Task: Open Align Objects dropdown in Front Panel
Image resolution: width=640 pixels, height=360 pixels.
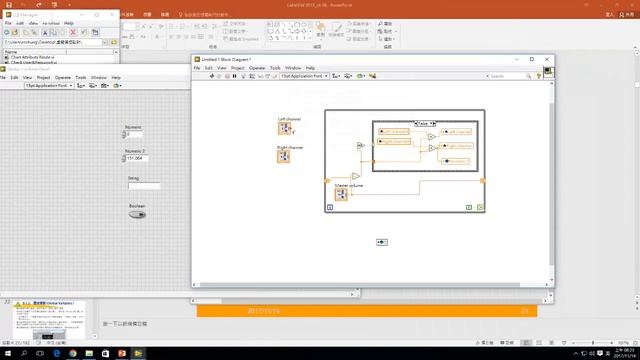Action: 81,86
